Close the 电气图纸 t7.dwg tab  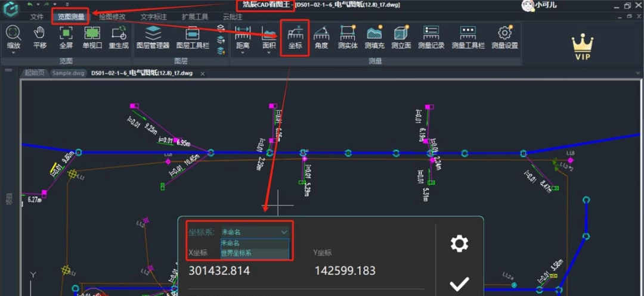pyautogui.click(x=202, y=73)
